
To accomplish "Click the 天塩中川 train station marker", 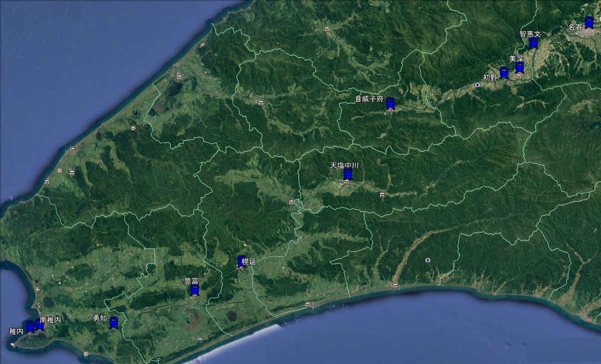I will (x=348, y=174).
